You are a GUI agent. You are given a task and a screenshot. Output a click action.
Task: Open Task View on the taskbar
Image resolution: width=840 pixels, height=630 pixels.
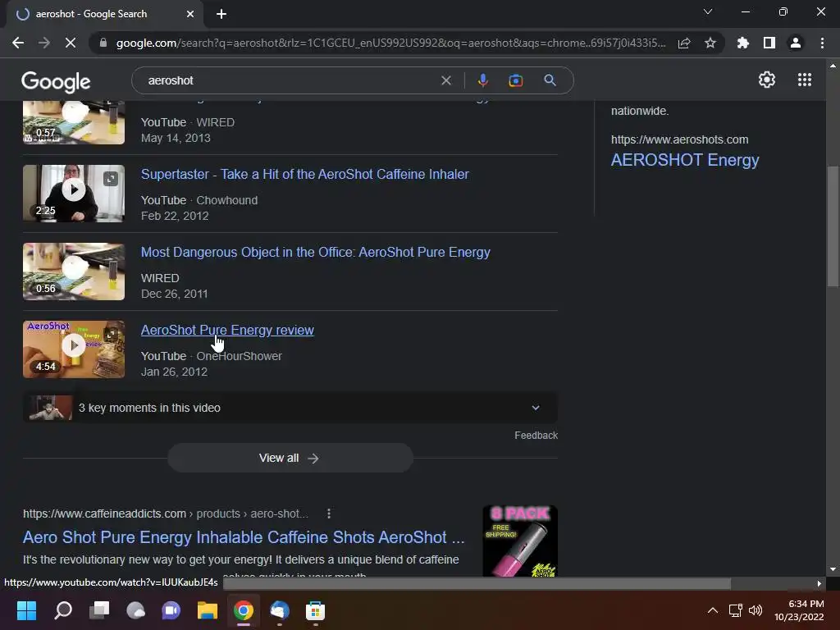click(x=99, y=610)
